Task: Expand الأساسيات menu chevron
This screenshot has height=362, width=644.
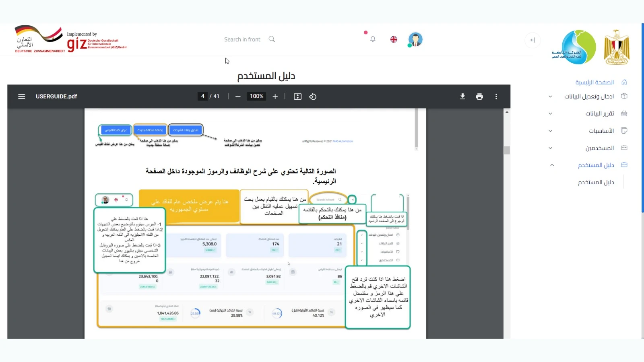Action: pyautogui.click(x=550, y=131)
